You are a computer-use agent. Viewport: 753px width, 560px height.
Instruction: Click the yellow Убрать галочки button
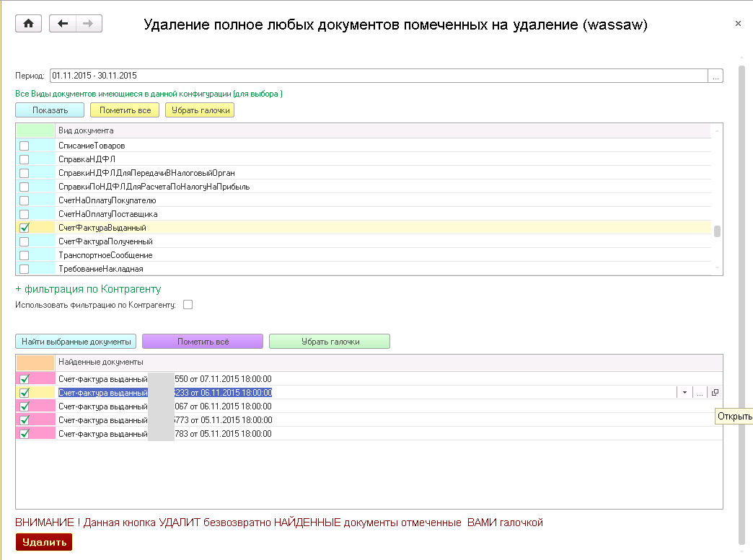point(200,110)
